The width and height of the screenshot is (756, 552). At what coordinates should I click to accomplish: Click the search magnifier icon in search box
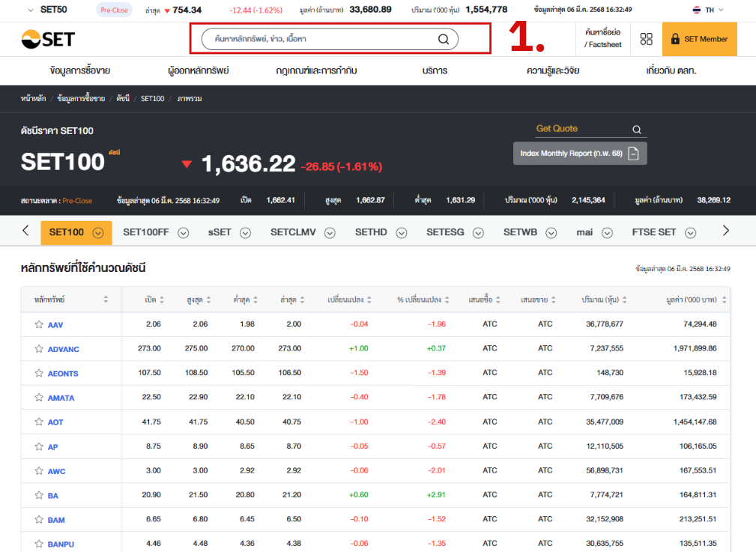click(443, 39)
